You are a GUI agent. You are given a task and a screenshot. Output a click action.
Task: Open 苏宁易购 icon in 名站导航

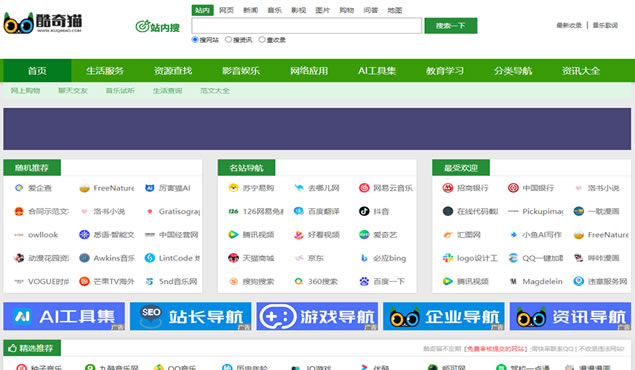[233, 188]
